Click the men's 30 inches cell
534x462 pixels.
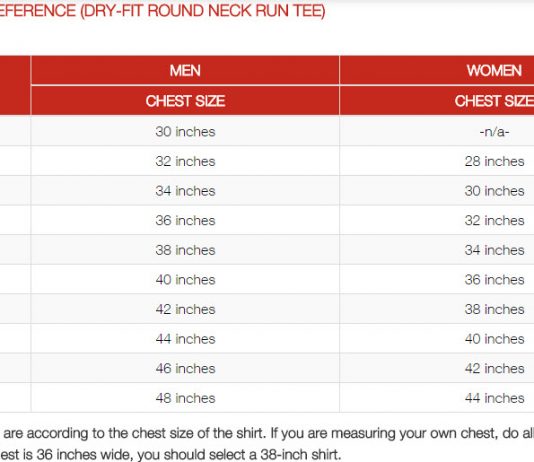point(185,131)
